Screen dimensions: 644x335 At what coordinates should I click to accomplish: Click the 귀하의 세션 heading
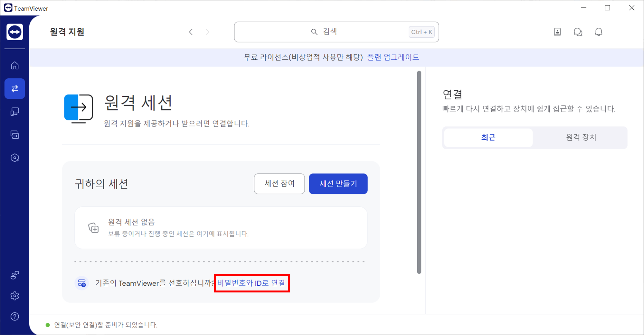[x=101, y=184]
